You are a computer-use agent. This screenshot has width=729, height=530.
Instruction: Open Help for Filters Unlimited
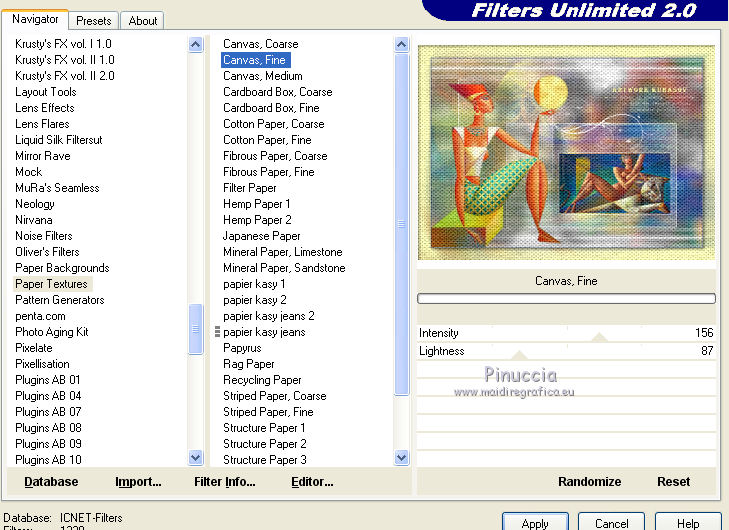(x=688, y=523)
